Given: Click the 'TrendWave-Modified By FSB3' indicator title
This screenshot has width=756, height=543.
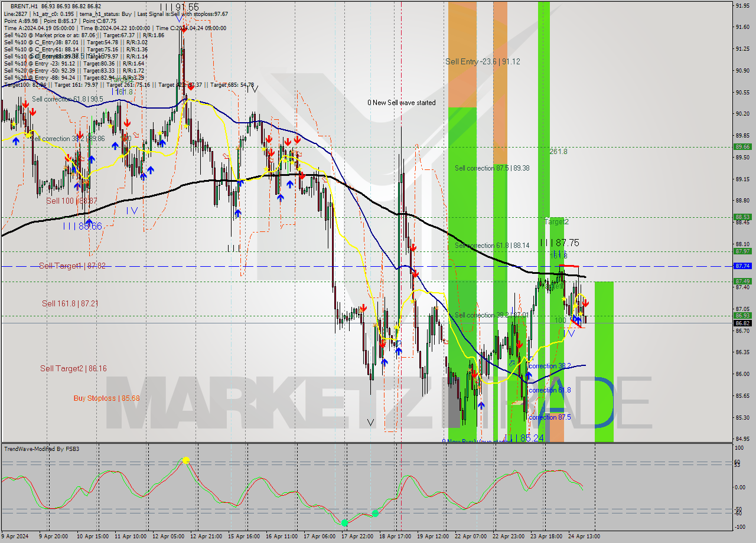Looking at the screenshot, I should tap(42, 449).
